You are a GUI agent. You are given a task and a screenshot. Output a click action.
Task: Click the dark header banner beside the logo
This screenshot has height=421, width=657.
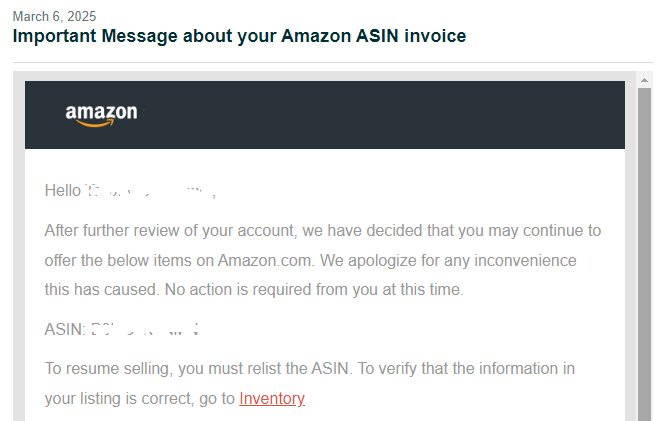coord(377,115)
